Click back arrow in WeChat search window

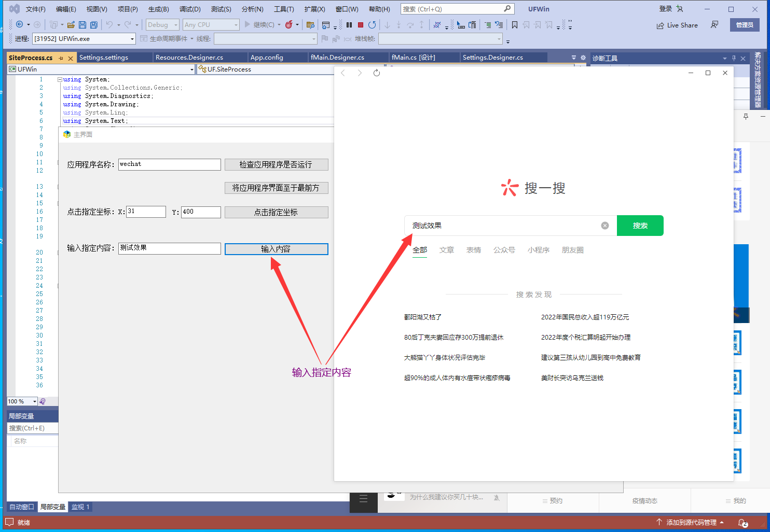(x=343, y=73)
